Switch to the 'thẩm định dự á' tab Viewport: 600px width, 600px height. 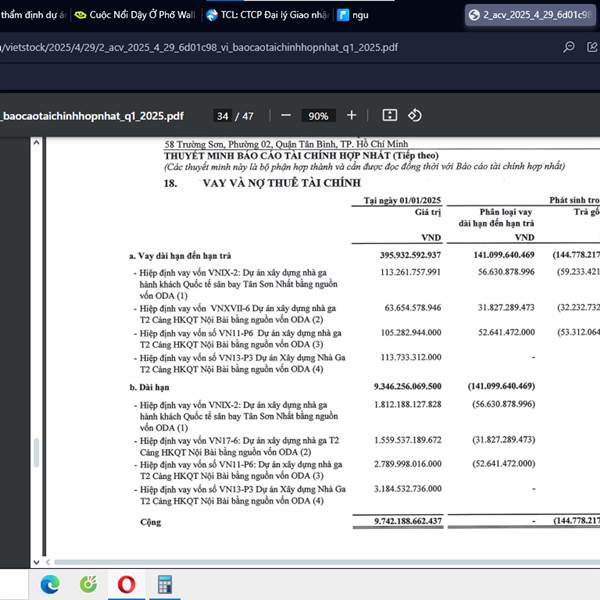(34, 15)
